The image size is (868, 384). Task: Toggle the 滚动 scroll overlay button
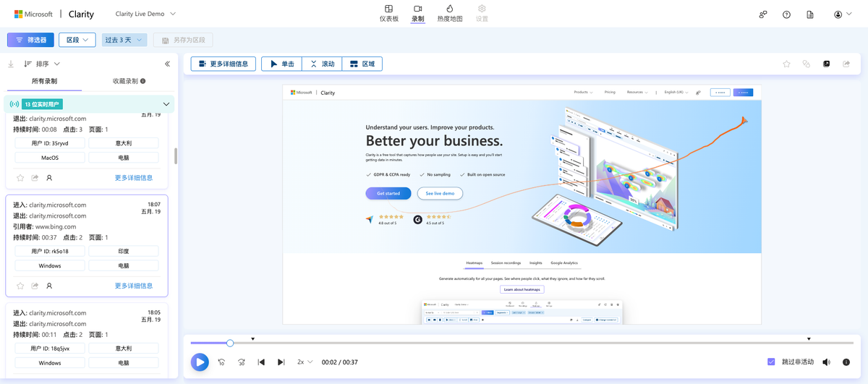click(x=322, y=64)
